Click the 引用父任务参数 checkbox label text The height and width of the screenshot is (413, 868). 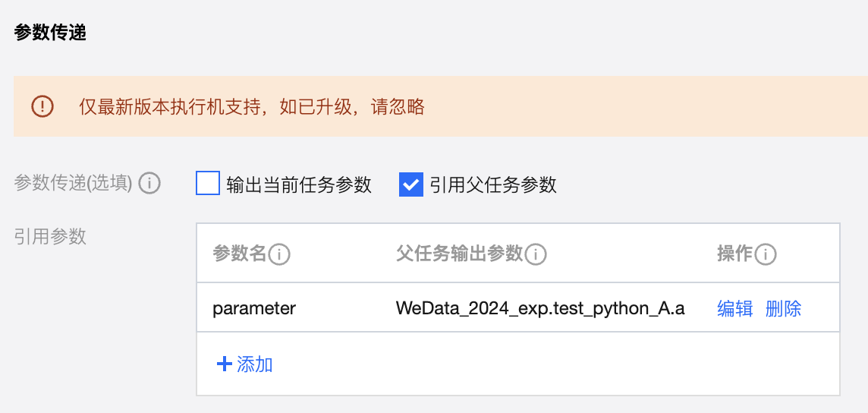pyautogui.click(x=493, y=184)
